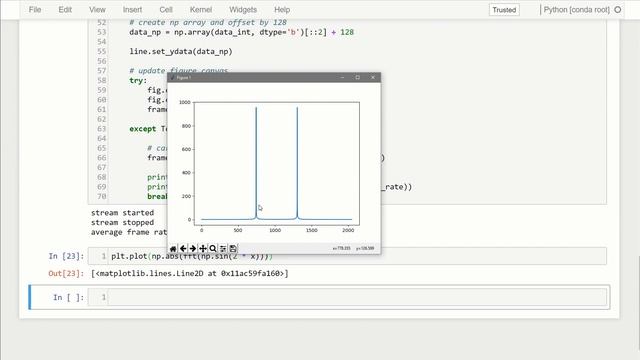
Task: Open the Kernel menu
Action: point(201,9)
